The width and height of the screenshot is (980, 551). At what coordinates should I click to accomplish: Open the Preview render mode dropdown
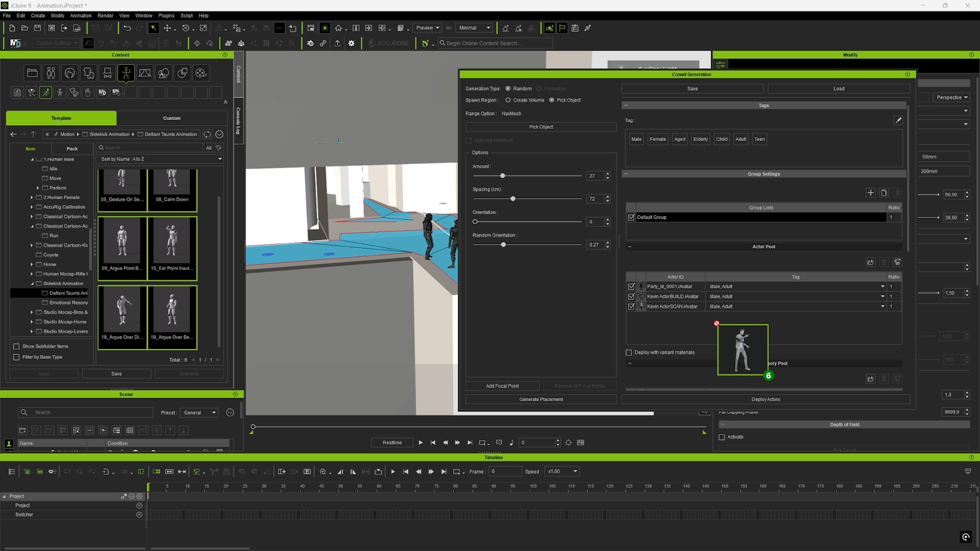428,28
